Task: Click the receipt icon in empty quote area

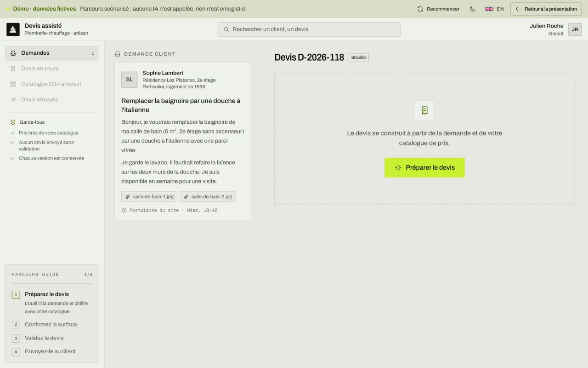Action: click(x=424, y=110)
